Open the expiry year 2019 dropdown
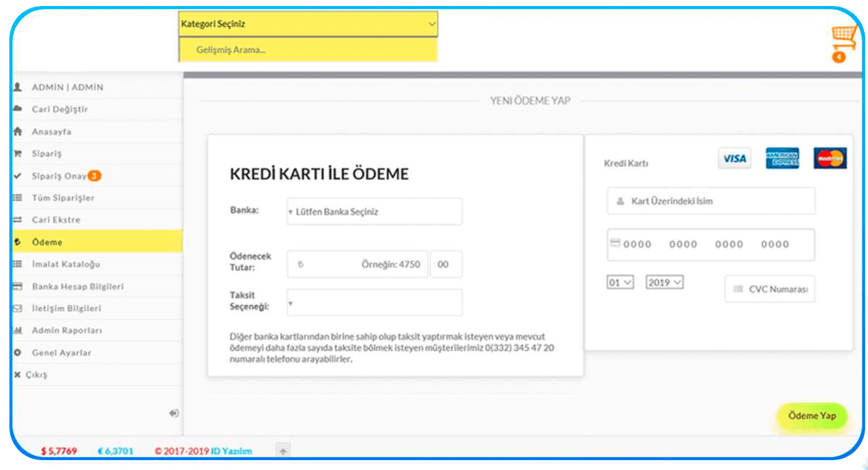 click(664, 283)
